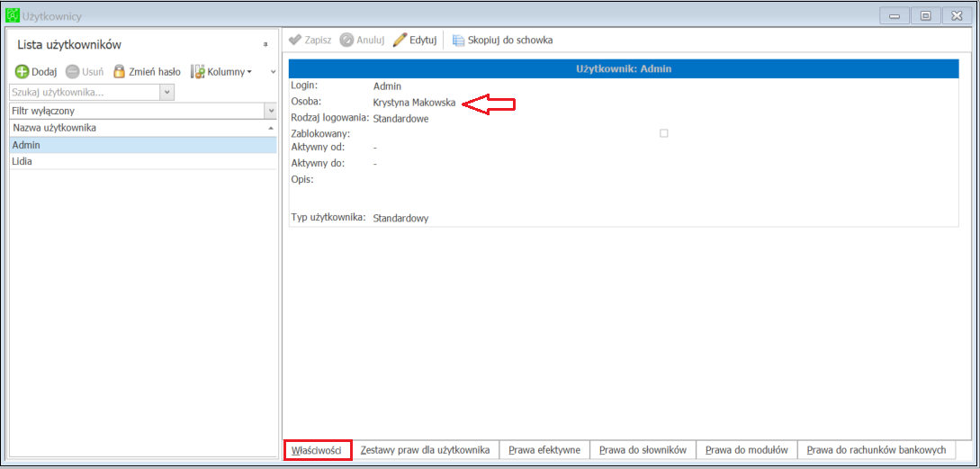Open the Kolumny columns menu
This screenshot has height=469, width=980.
point(221,72)
